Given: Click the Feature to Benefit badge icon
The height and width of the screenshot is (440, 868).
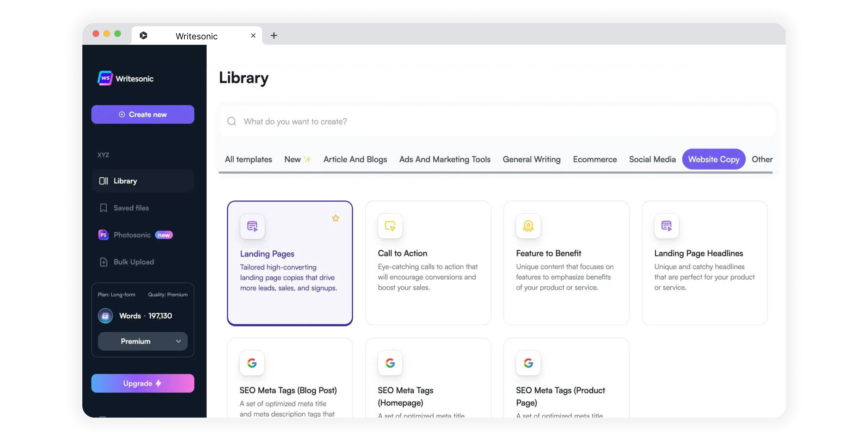Looking at the screenshot, I should pyautogui.click(x=528, y=226).
